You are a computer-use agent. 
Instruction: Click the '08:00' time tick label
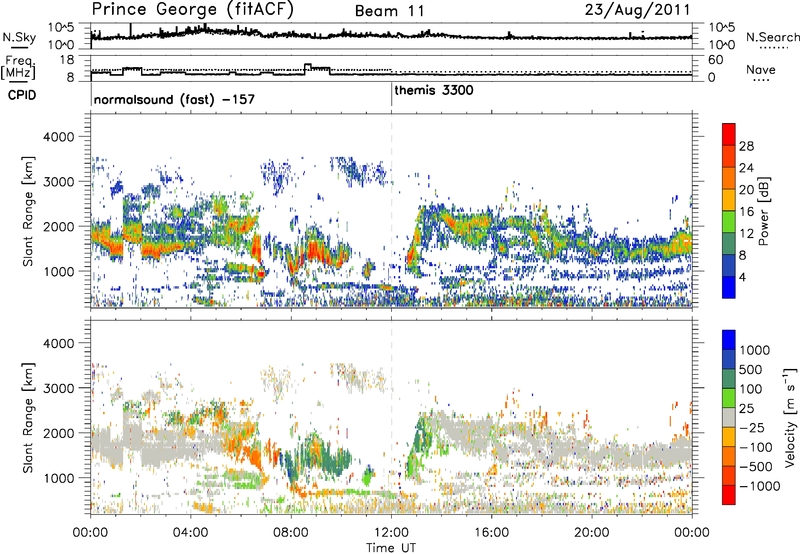click(x=291, y=533)
